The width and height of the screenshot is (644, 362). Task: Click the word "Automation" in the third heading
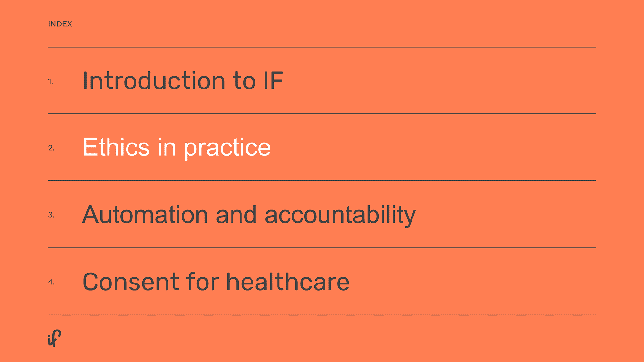tap(145, 215)
